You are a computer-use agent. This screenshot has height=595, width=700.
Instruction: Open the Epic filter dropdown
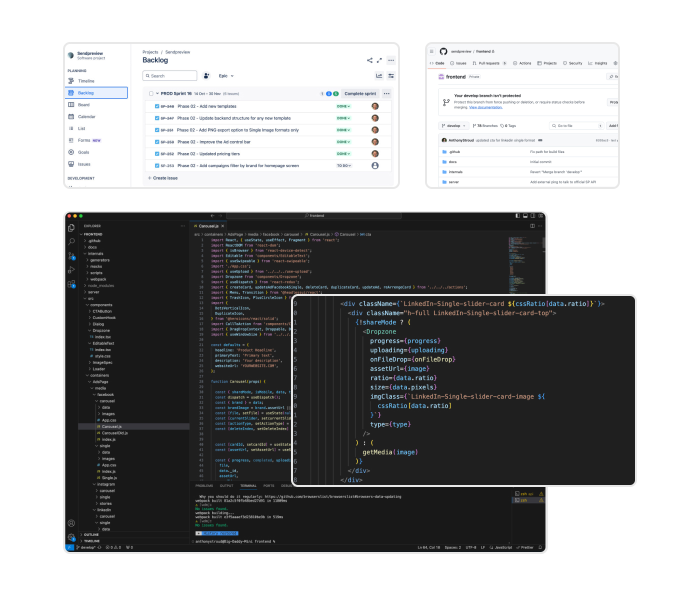(226, 75)
